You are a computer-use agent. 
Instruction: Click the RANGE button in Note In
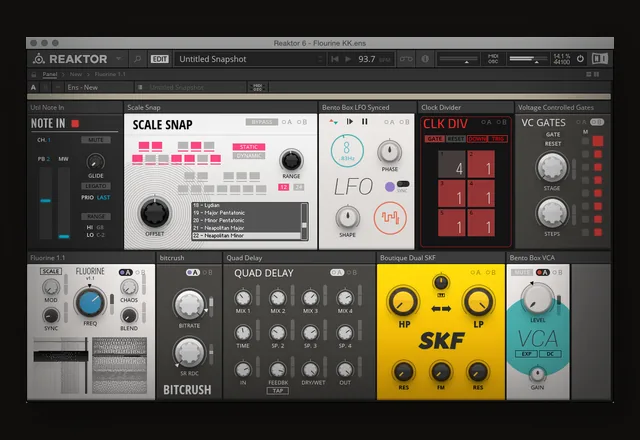pos(96,216)
